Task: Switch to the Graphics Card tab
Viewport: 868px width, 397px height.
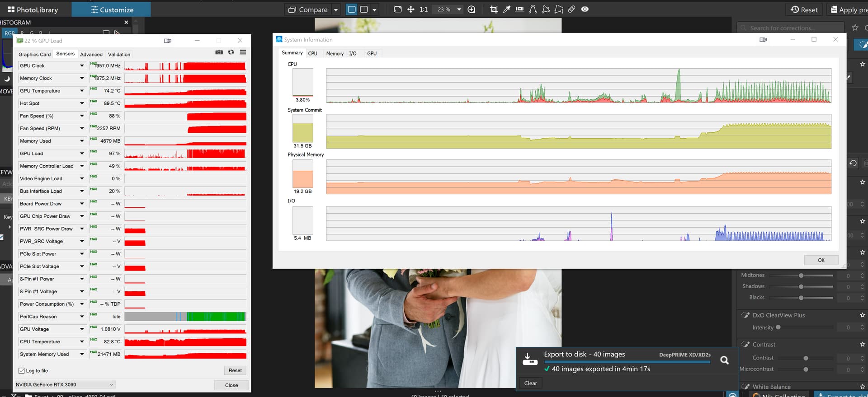Action: pos(34,55)
